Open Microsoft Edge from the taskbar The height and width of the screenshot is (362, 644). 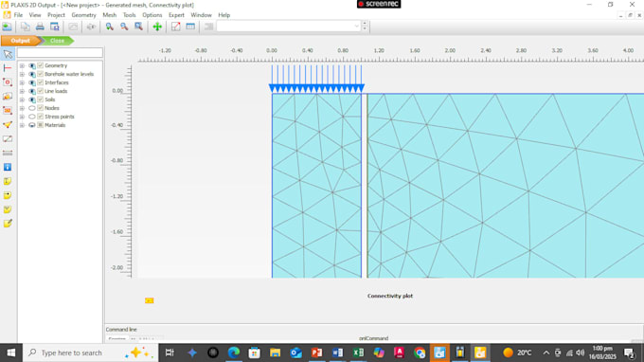[x=234, y=353]
